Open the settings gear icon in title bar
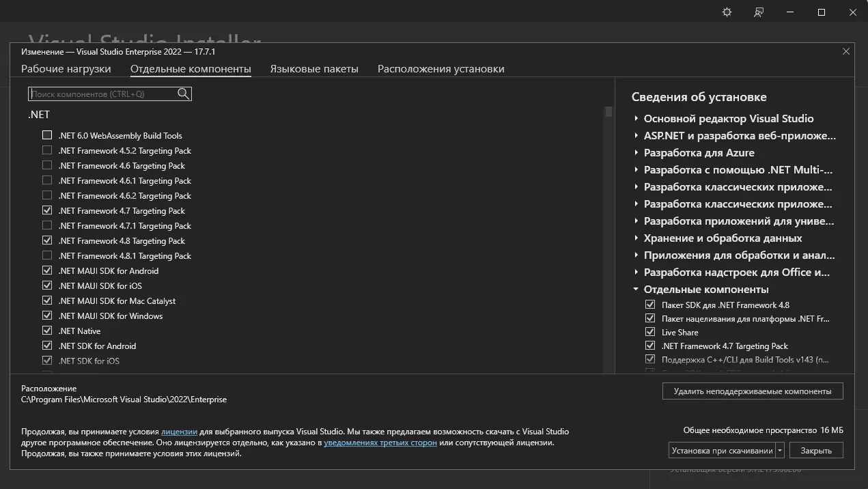Viewport: 868px width, 489px height. (x=727, y=12)
